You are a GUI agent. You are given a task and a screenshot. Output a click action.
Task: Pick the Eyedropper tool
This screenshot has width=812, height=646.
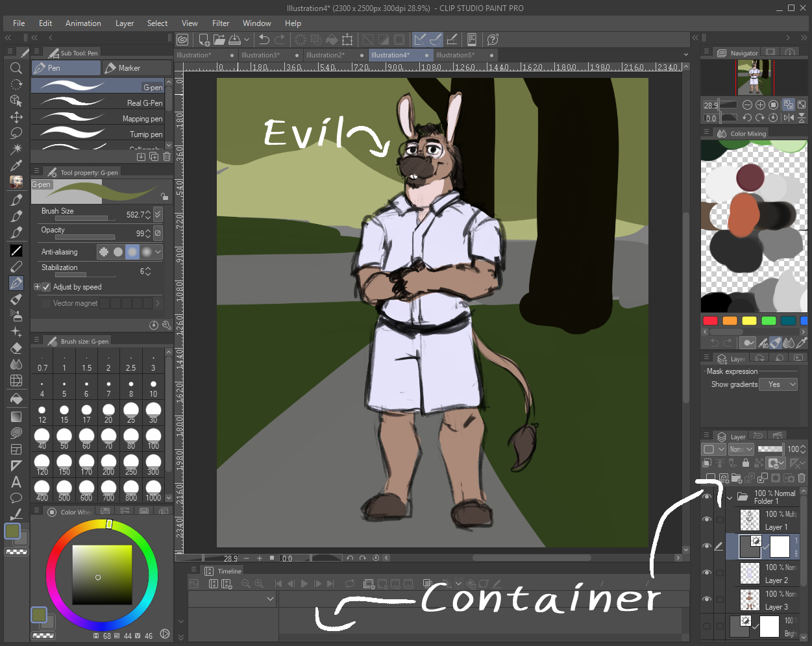(16, 166)
